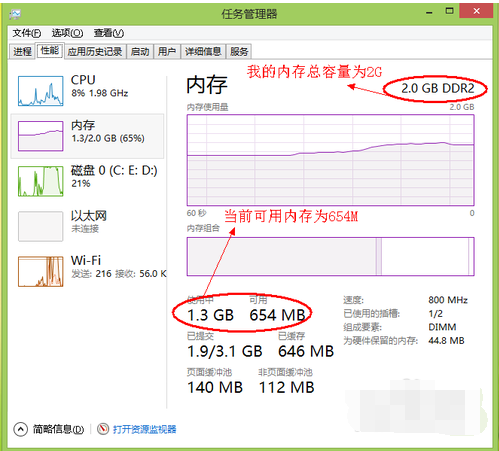Screen dimensions: 499x451
Task: Click the 打开资源监视器 link
Action: pos(145,429)
